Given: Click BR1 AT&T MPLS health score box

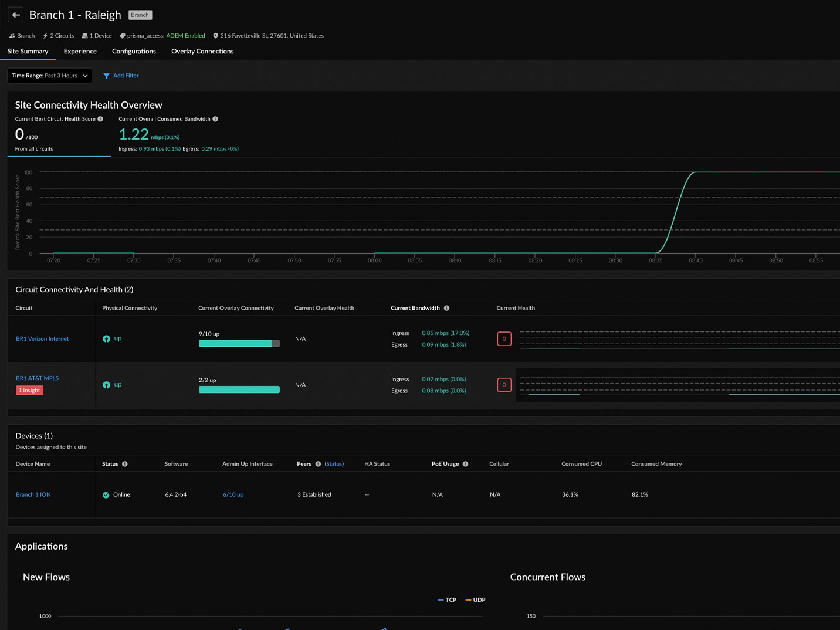Looking at the screenshot, I should pos(504,385).
